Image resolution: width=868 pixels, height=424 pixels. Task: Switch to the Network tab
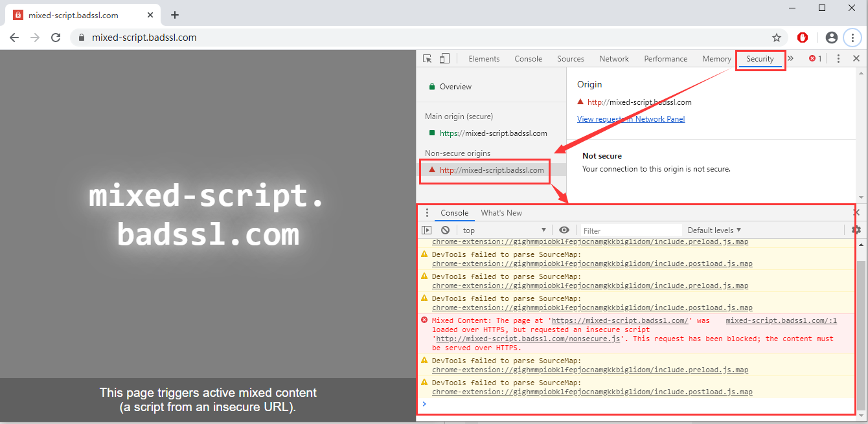coord(613,59)
